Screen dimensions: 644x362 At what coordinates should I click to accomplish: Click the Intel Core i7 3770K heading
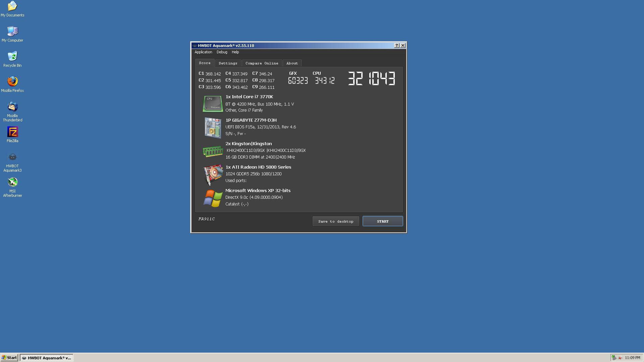coord(249,97)
